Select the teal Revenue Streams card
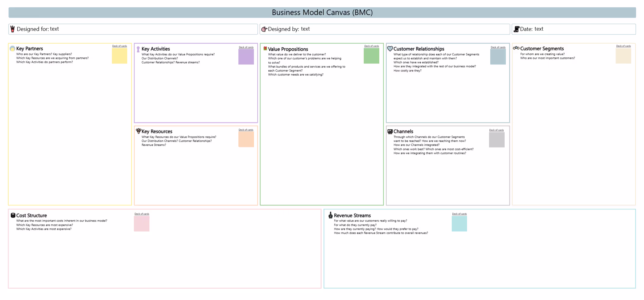The height and width of the screenshot is (300, 644). pyautogui.click(x=459, y=224)
